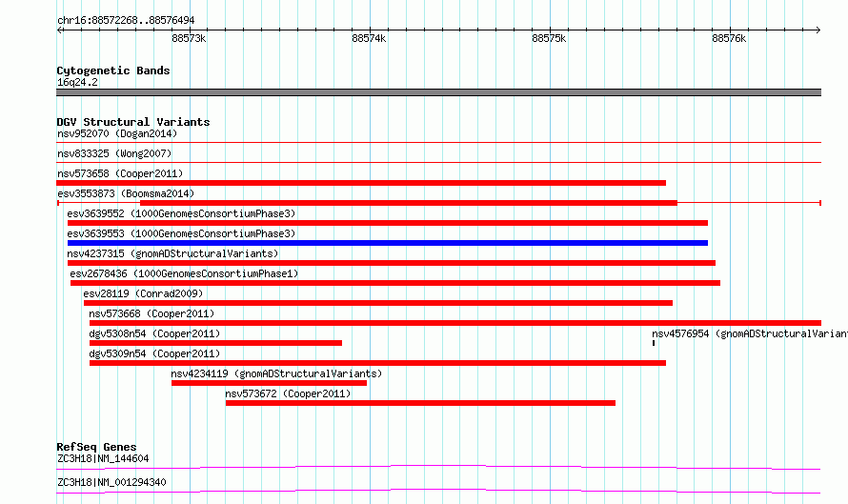Viewport: 848px width, 504px height.
Task: Click the DGV Structural Variants track title
Action: click(133, 122)
